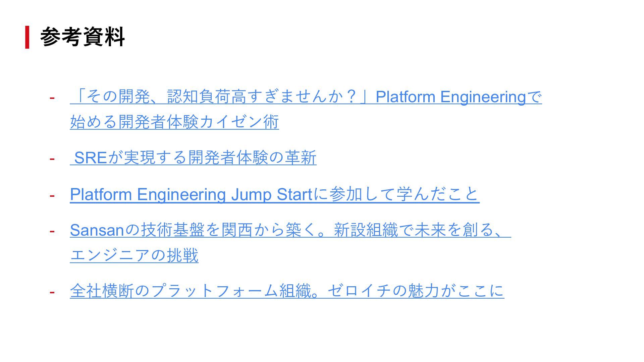Screen dimensions: 644x362
Task: Click the red dash before the 認知負荷 link
Action: [x=52, y=98]
